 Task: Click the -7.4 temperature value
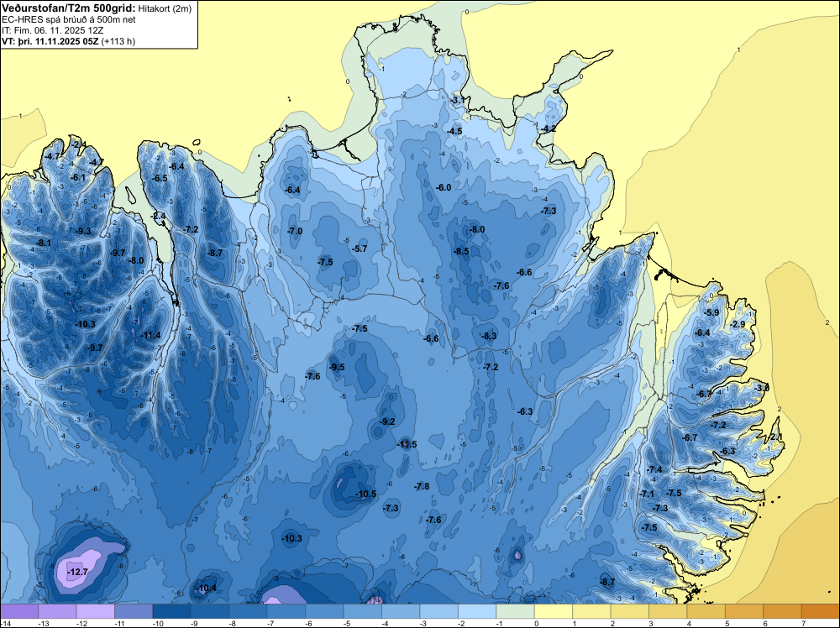(654, 470)
